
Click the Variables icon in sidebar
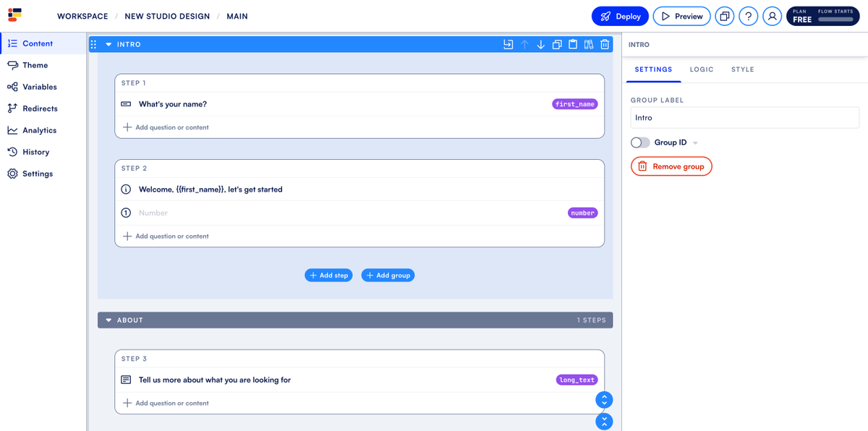click(x=12, y=87)
